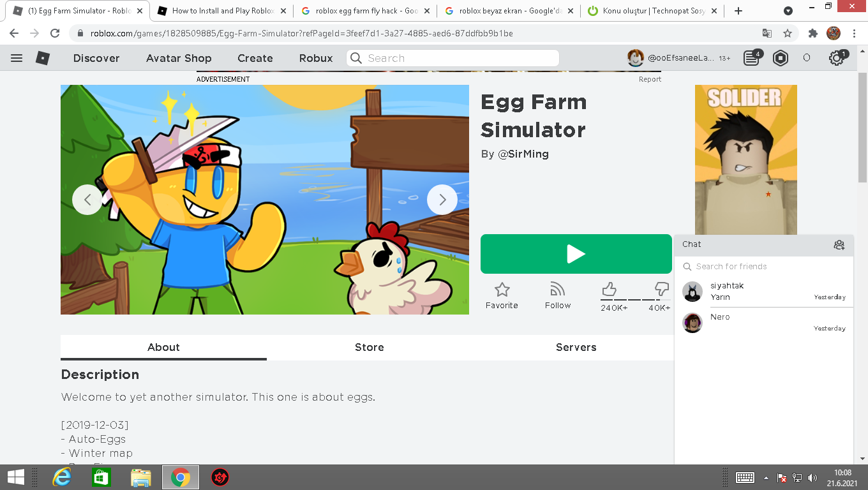
Task: Show next game screenshot with right arrow
Action: [x=442, y=200]
